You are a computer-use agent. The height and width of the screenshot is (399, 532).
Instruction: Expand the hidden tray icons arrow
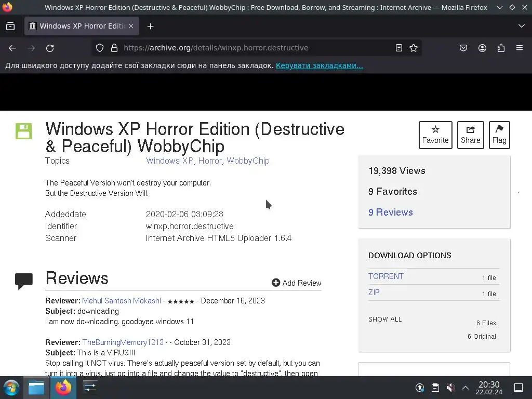465,388
